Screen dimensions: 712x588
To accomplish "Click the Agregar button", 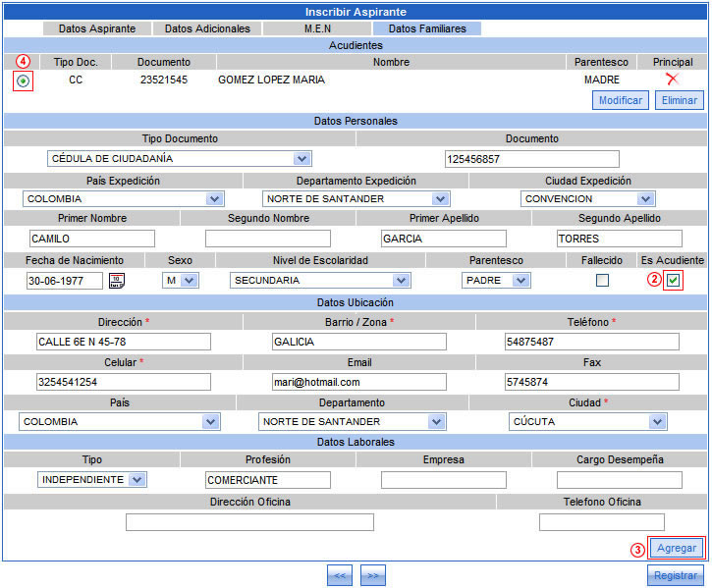I will [676, 548].
